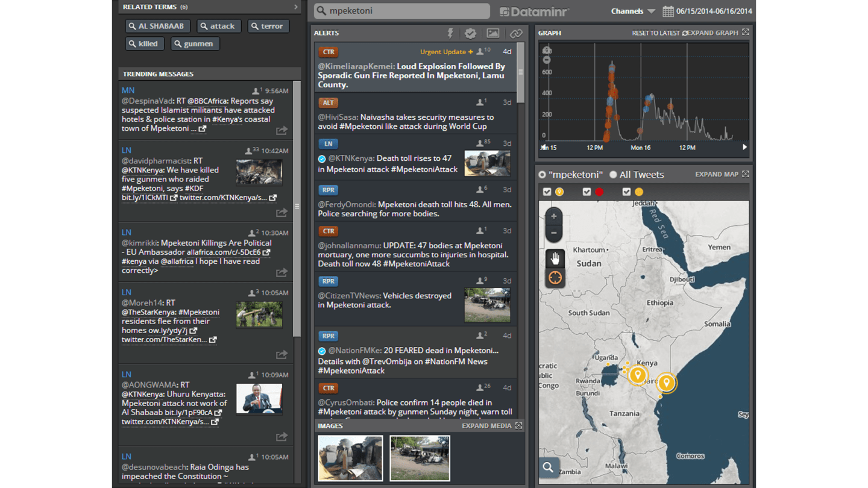This screenshot has height=488, width=868.
Task: Click the verified badge filter icon
Action: pos(471,34)
